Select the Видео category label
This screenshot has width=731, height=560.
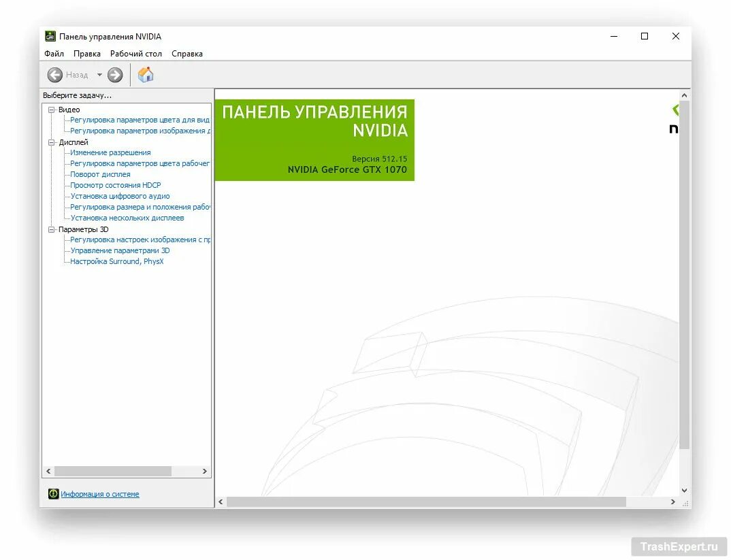(x=69, y=110)
